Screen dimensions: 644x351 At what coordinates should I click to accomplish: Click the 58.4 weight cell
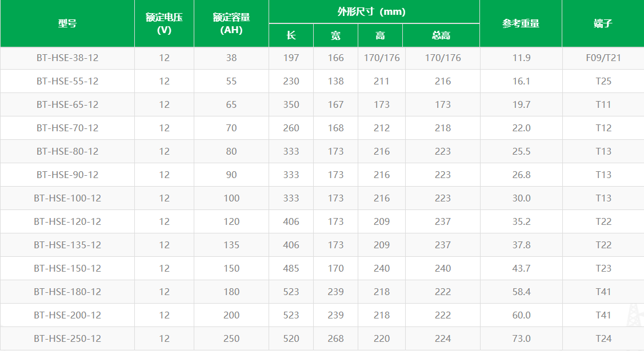point(521,292)
